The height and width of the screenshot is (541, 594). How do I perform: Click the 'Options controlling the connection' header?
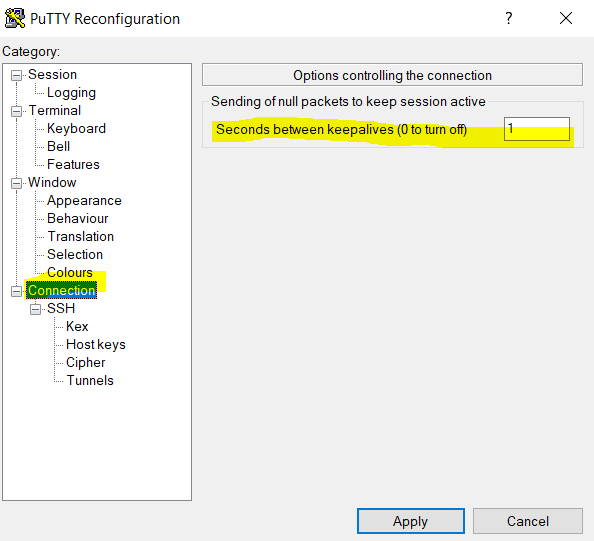(392, 75)
